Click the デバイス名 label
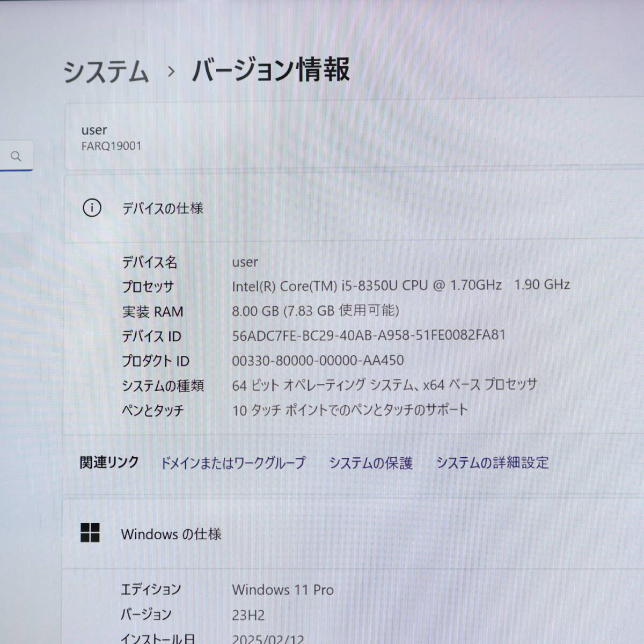 click(150, 262)
